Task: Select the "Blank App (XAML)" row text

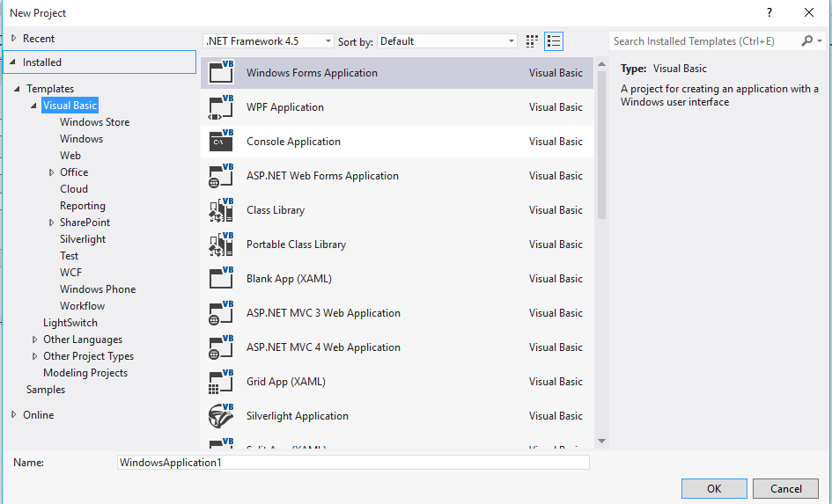Action: (289, 279)
